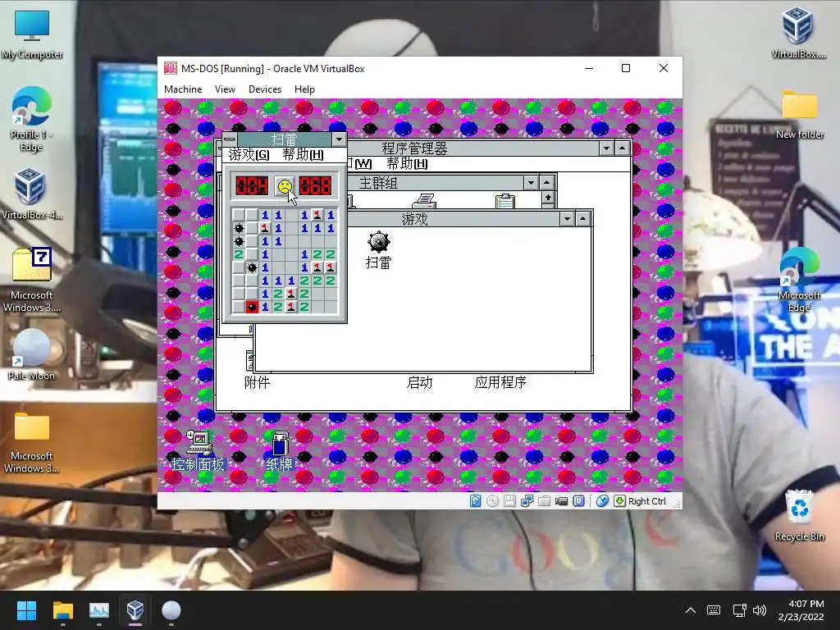Click the exploded red mine cell
840x630 pixels.
coord(252,307)
